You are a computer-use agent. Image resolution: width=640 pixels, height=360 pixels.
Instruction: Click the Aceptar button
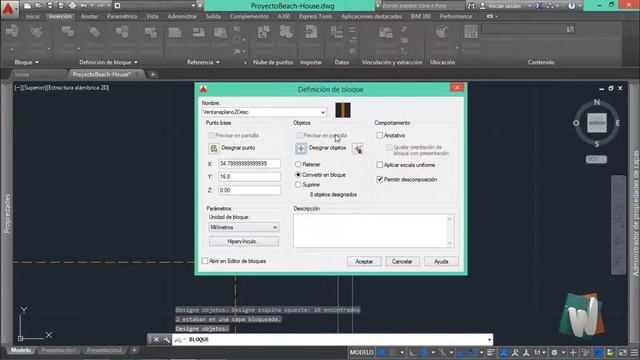(364, 261)
